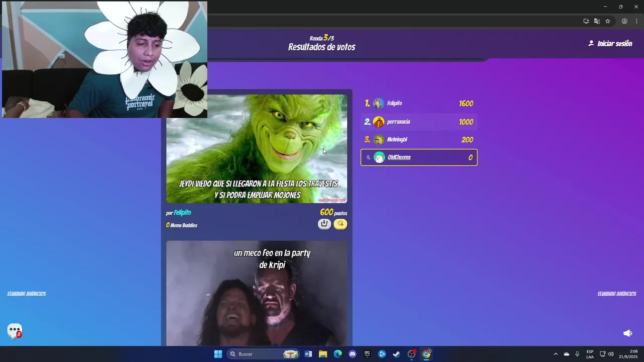Open File Explorer from the taskbar
This screenshot has width=644, height=362.
coord(323,354)
